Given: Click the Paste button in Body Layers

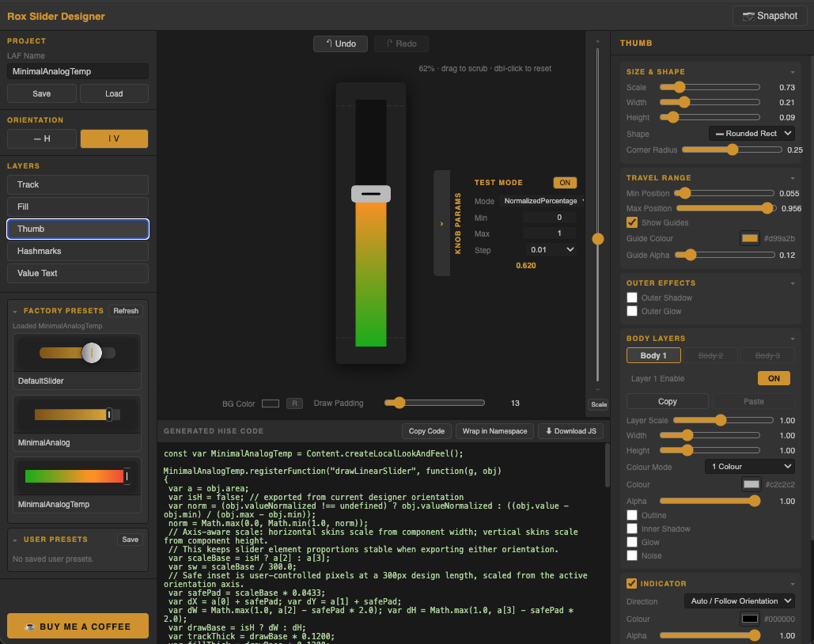Looking at the screenshot, I should (x=754, y=401).
